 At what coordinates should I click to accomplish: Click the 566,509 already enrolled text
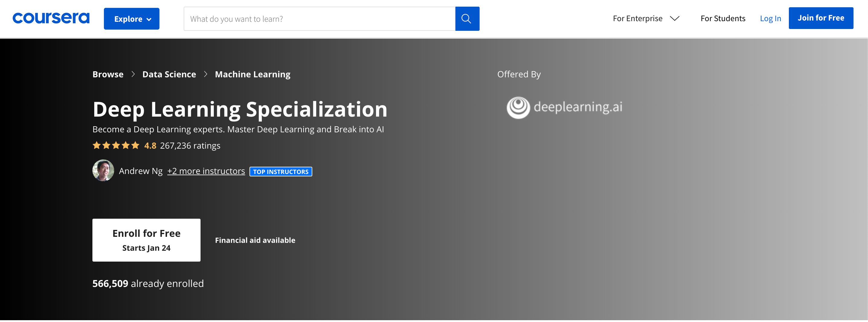click(148, 284)
